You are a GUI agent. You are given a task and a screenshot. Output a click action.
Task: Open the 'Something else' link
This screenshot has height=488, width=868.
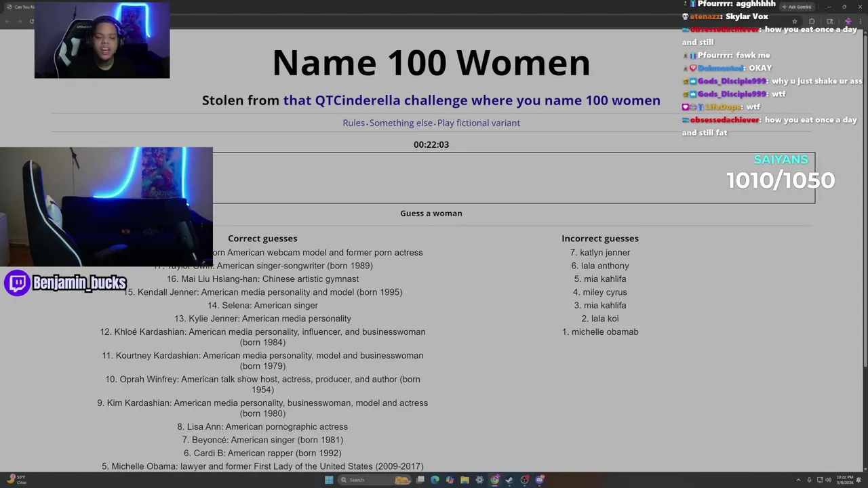click(401, 123)
